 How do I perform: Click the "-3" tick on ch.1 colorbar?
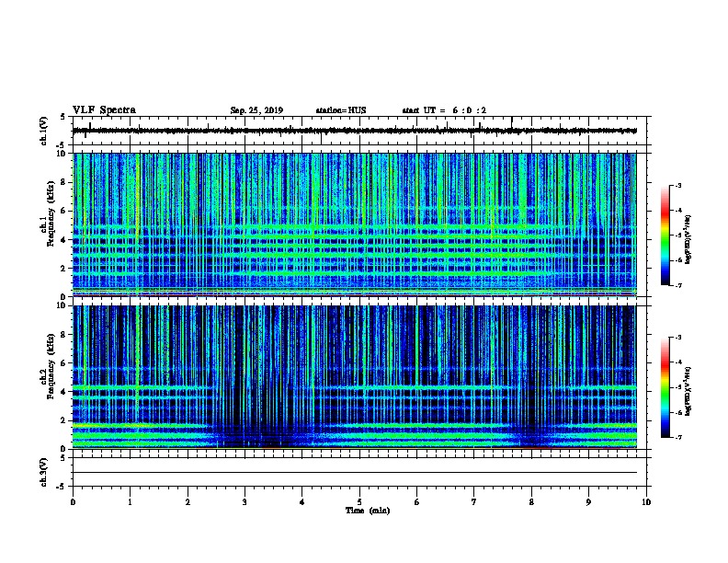[x=678, y=186]
